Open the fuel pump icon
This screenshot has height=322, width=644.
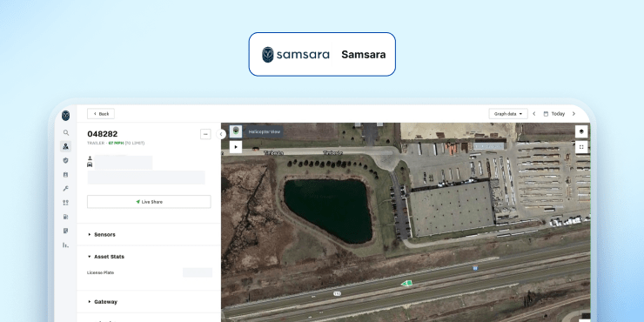pyautogui.click(x=66, y=217)
